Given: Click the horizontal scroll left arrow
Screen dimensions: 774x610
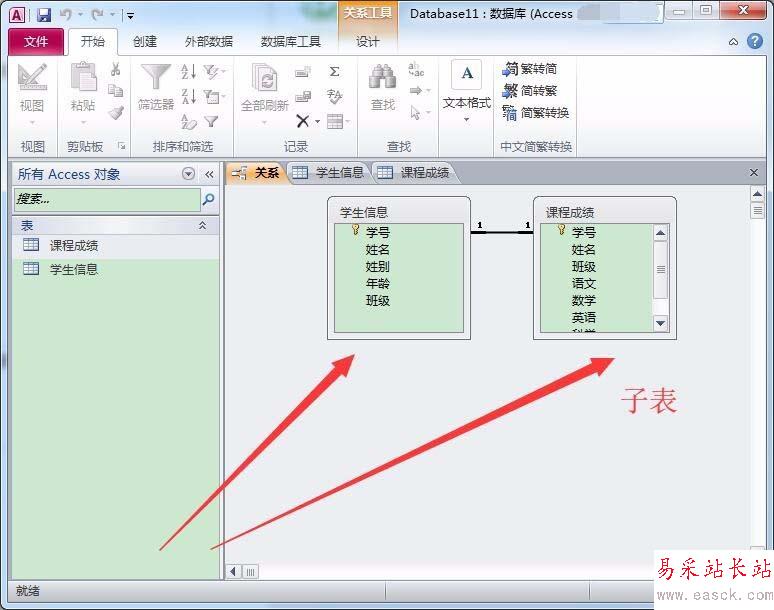Looking at the screenshot, I should pos(233,572).
